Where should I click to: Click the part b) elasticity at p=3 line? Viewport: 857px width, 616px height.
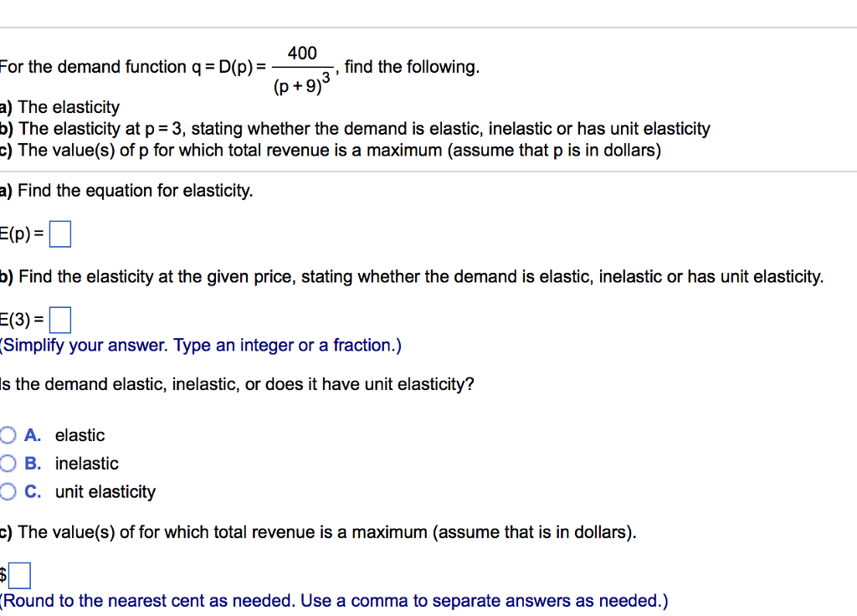[x=355, y=128]
